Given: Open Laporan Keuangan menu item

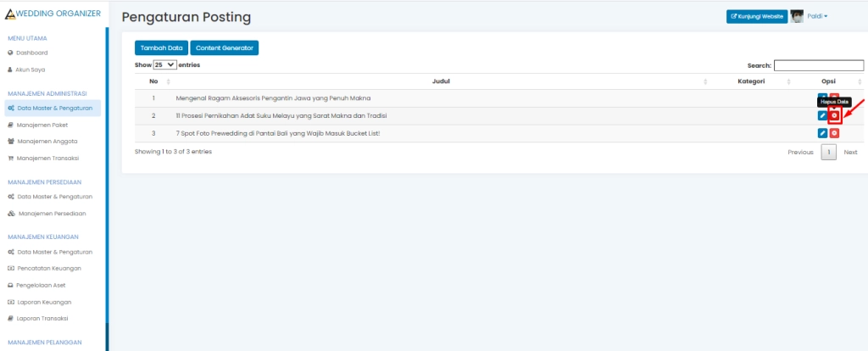Looking at the screenshot, I should point(44,302).
